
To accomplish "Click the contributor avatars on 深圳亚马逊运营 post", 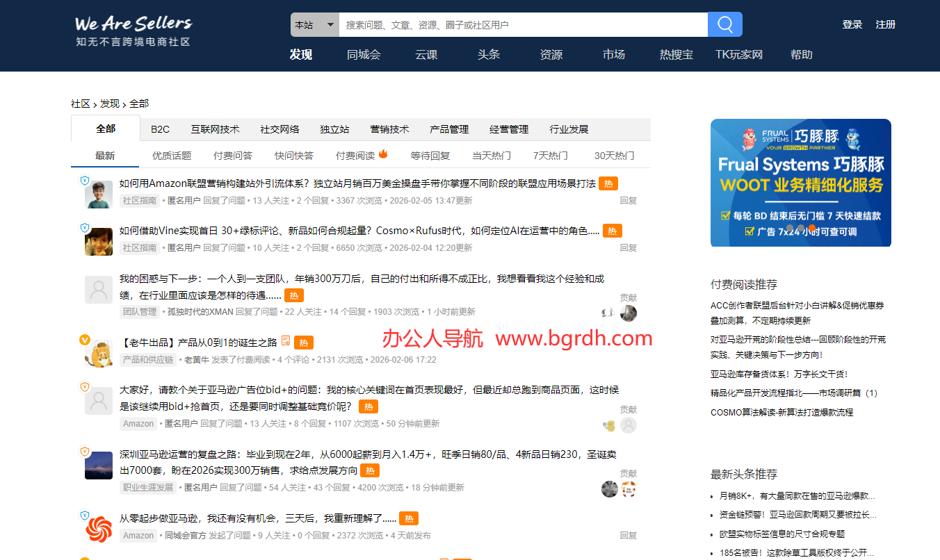I will coord(619,489).
